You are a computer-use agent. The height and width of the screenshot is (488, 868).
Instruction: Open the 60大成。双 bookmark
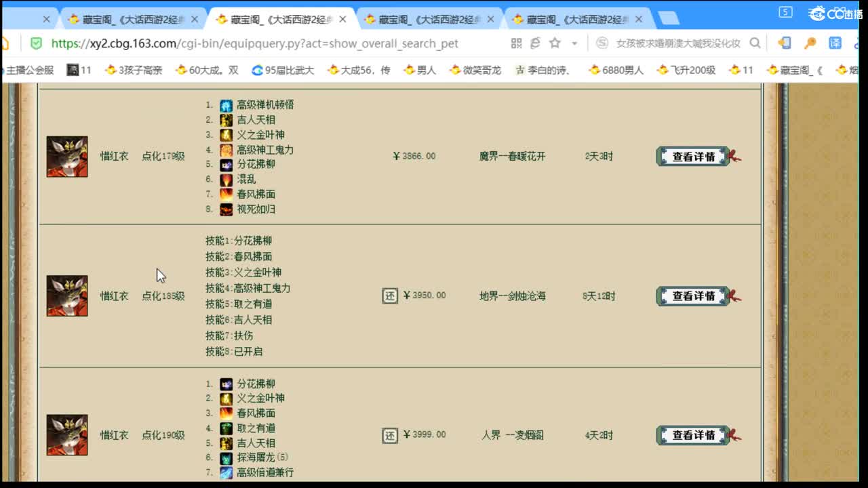click(207, 70)
